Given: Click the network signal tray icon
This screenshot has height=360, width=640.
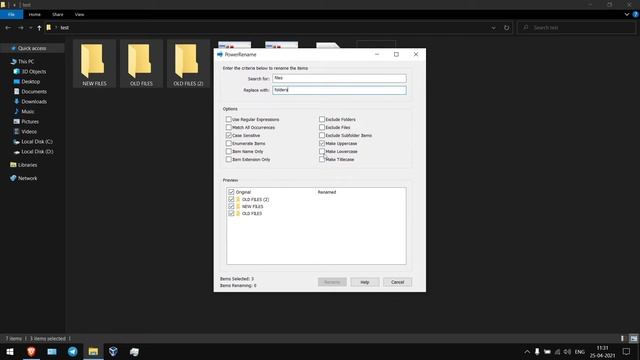Looking at the screenshot, I should click(x=558, y=351).
